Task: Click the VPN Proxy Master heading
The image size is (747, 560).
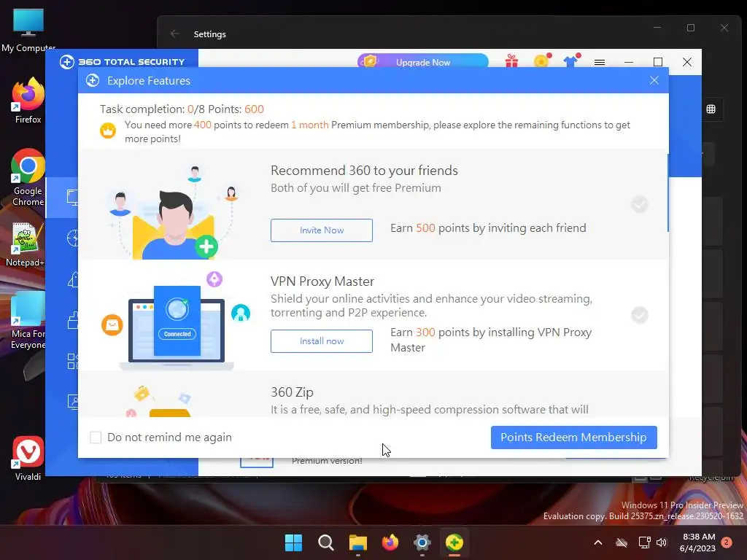Action: (322, 281)
